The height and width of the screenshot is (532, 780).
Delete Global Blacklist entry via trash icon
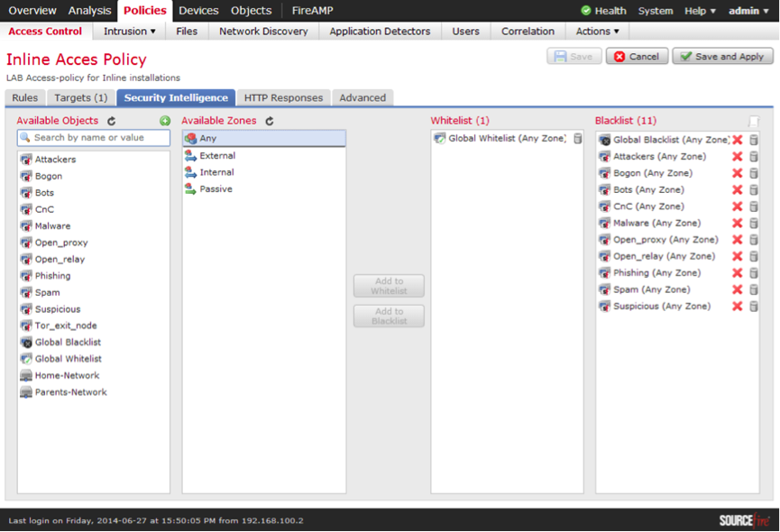(x=754, y=140)
